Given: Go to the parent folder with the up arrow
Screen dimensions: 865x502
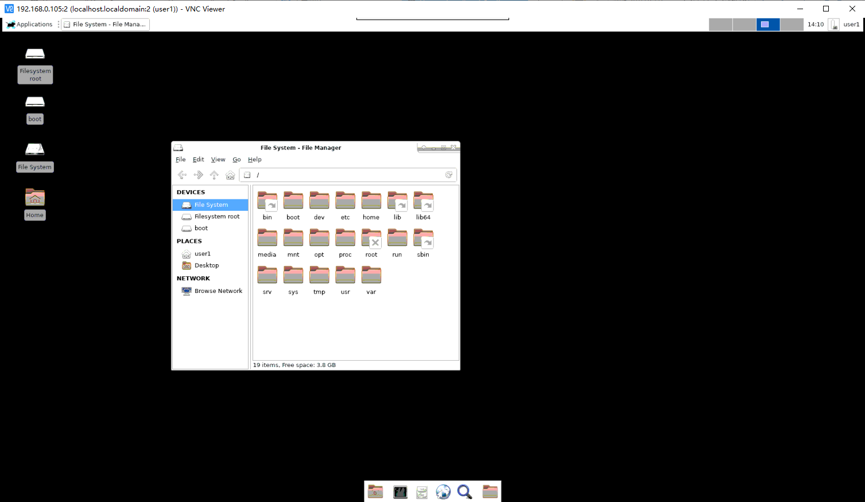Looking at the screenshot, I should [x=214, y=175].
